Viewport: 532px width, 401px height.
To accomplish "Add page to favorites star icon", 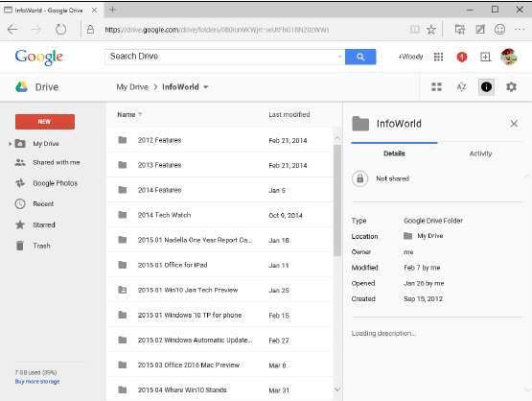I will 431,30.
